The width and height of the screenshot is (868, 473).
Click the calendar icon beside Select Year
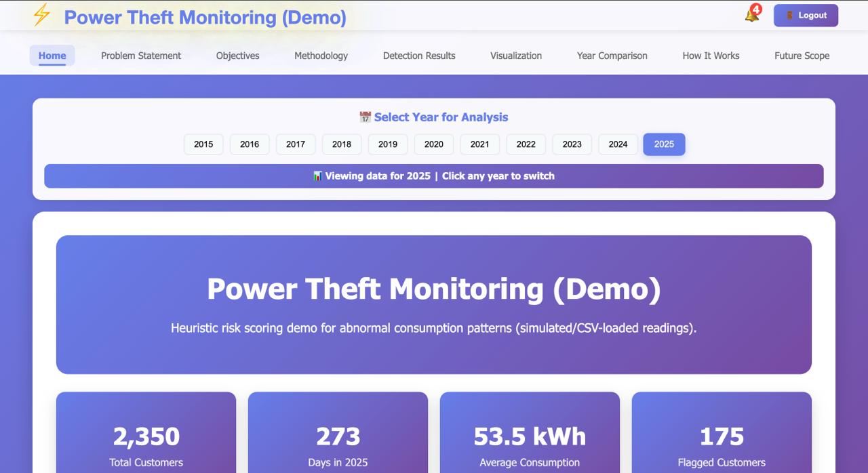(365, 117)
